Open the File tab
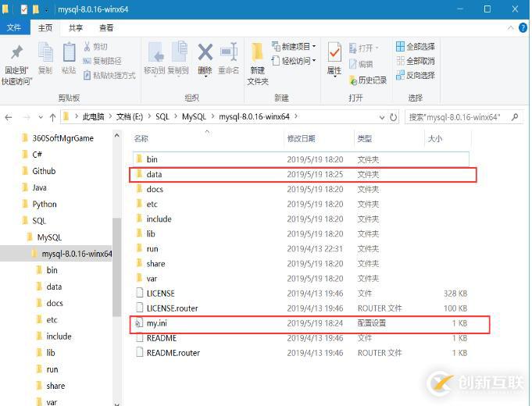The height and width of the screenshot is (406, 532). (x=14, y=28)
